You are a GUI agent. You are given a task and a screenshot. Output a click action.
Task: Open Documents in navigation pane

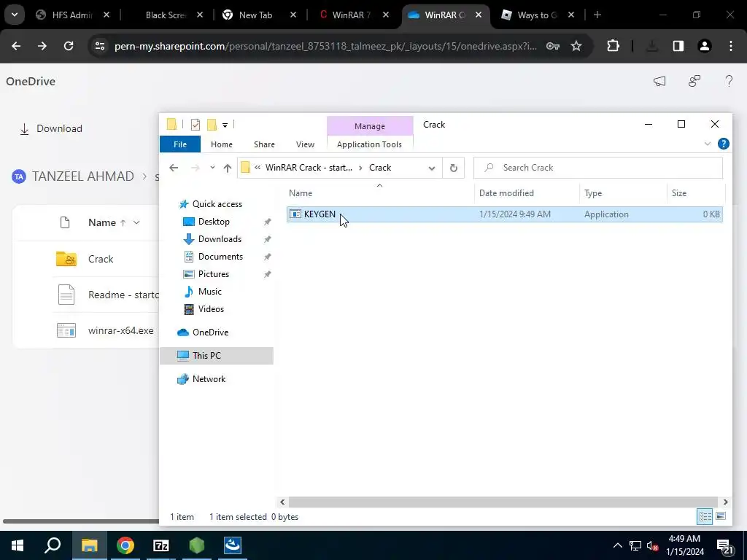220,257
